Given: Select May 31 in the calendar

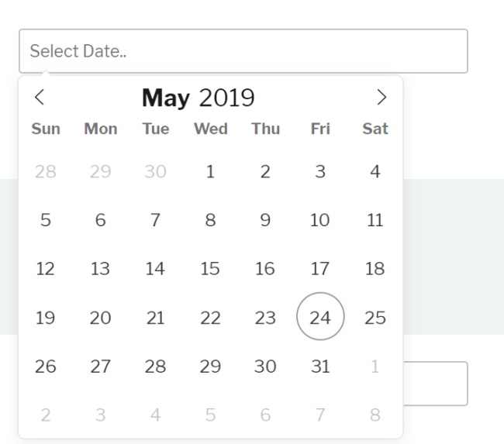Looking at the screenshot, I should 320,366.
